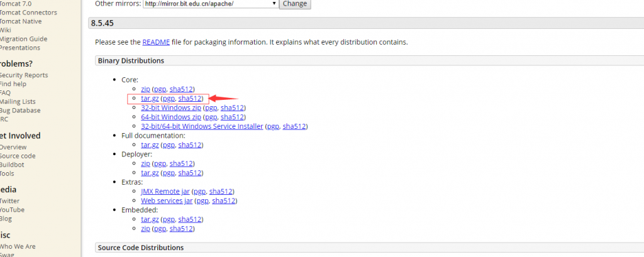Open Mailing Lists sidebar link

coord(18,102)
